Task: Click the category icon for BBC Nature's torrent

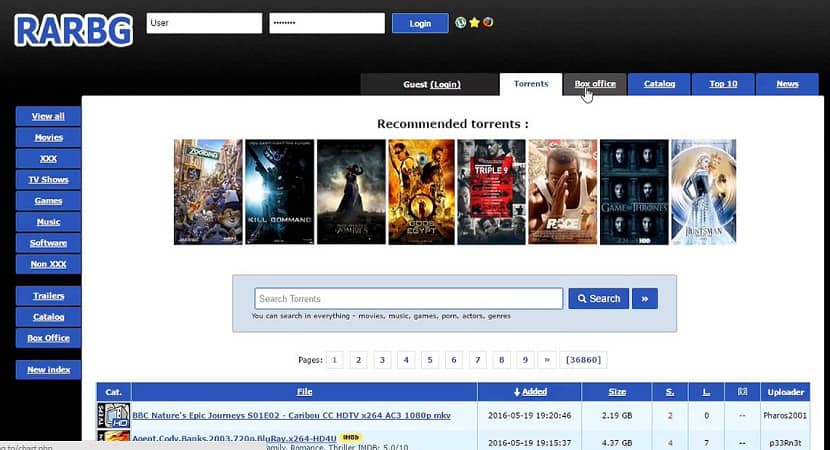Action: [113, 416]
